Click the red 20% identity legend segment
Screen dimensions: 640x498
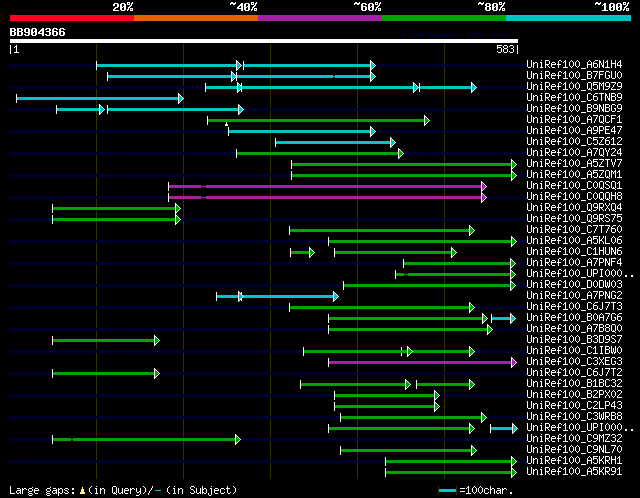[x=72, y=18]
